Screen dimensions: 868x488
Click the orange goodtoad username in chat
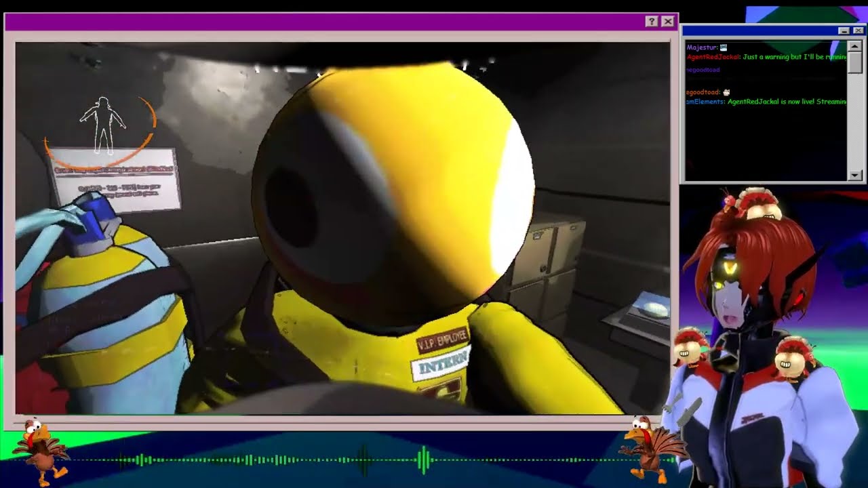tap(703, 92)
